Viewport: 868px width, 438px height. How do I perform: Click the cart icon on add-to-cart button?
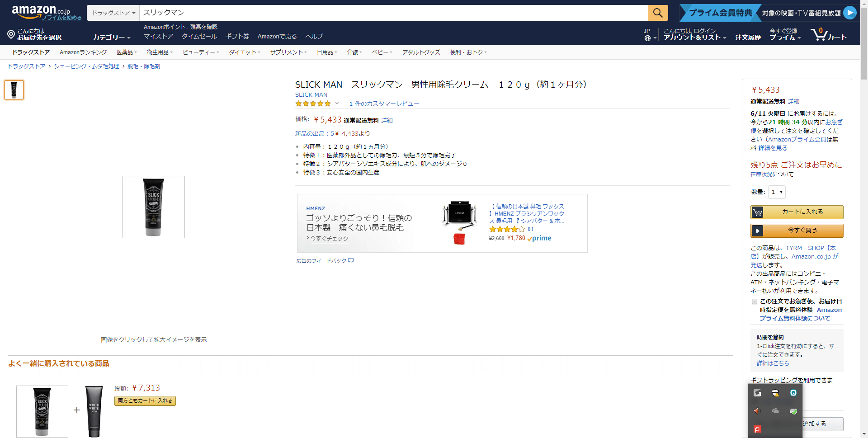(757, 212)
